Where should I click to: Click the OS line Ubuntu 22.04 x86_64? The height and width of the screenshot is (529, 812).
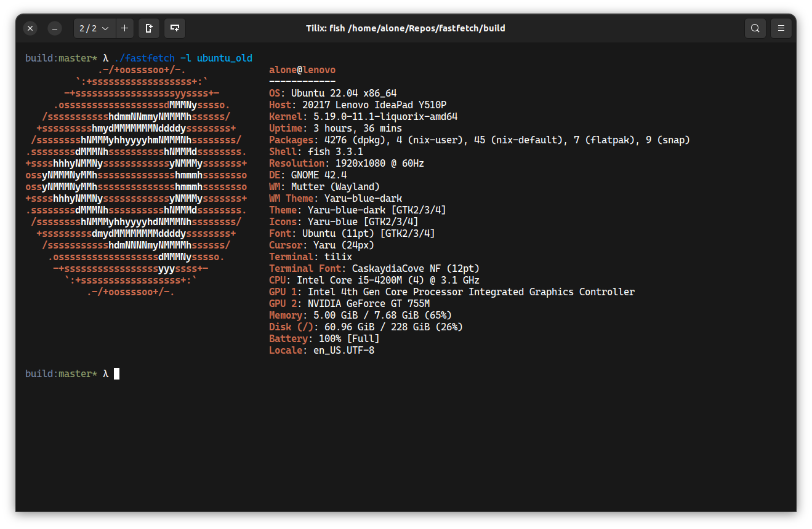[x=333, y=93]
